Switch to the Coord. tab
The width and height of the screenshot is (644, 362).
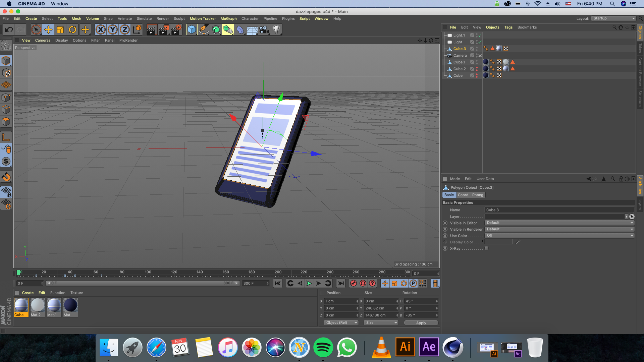pos(463,195)
